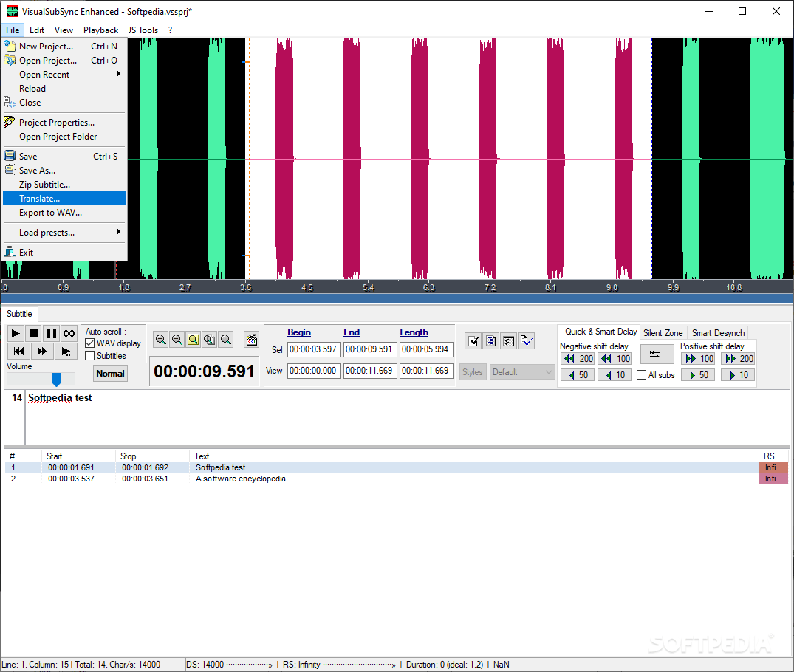Expand the Open Recent submenu
This screenshot has width=794, height=672.
44,74
